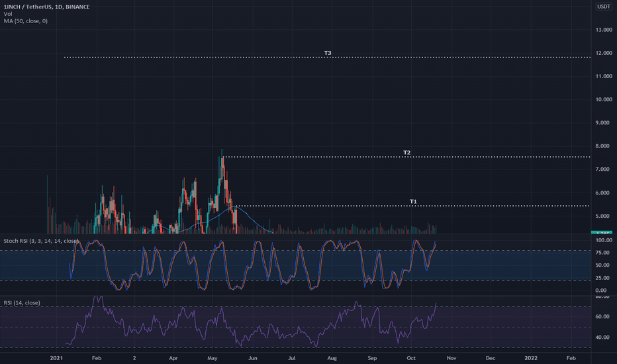The image size is (617, 364).
Task: Click the 2021 date on the time axis
Action: pyautogui.click(x=56, y=358)
